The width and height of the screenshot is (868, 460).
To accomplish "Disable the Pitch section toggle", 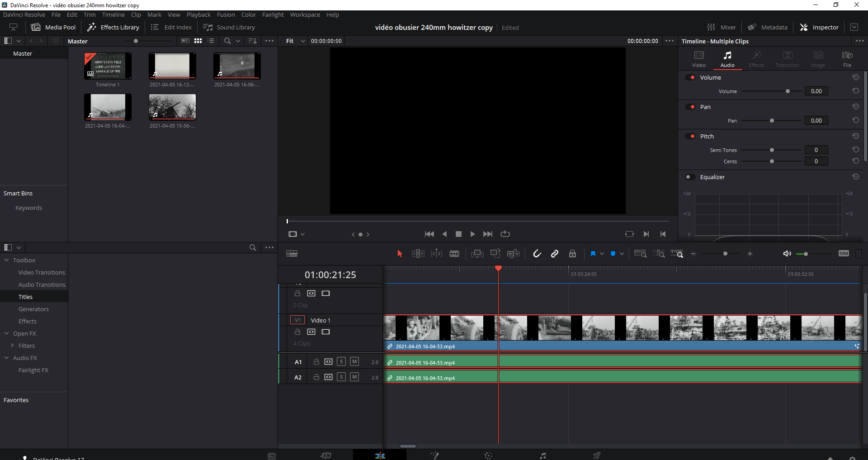I will click(x=690, y=136).
